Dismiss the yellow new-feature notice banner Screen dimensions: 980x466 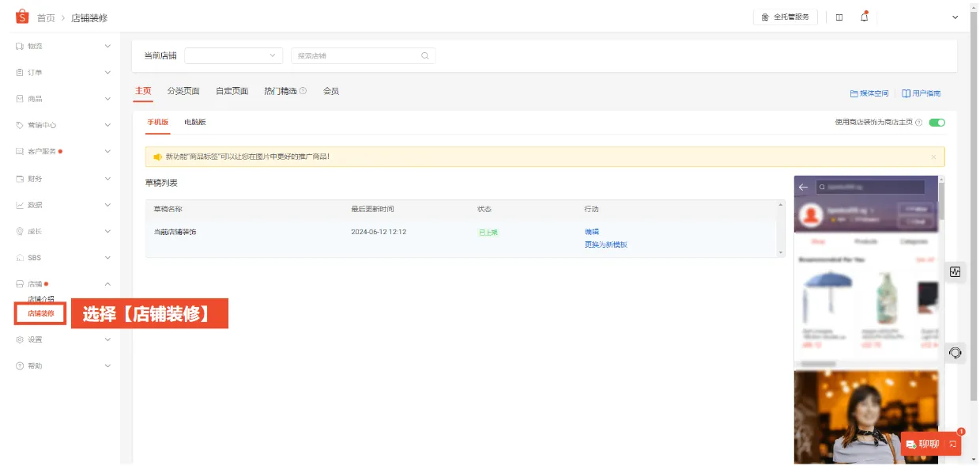tap(933, 157)
